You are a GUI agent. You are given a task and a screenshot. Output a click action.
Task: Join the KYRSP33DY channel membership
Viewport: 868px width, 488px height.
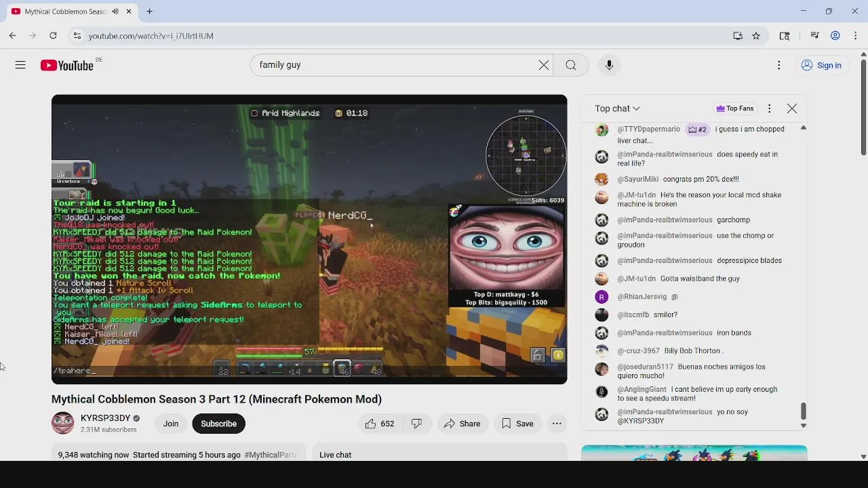click(x=171, y=424)
